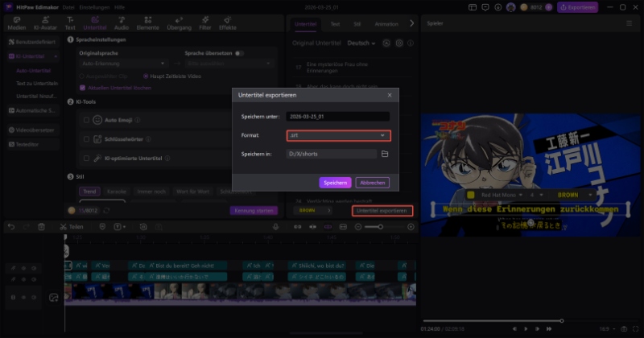The width and height of the screenshot is (644, 338).
Task: Check the KI-optimierte Untertitel checkbox
Action: (86, 158)
